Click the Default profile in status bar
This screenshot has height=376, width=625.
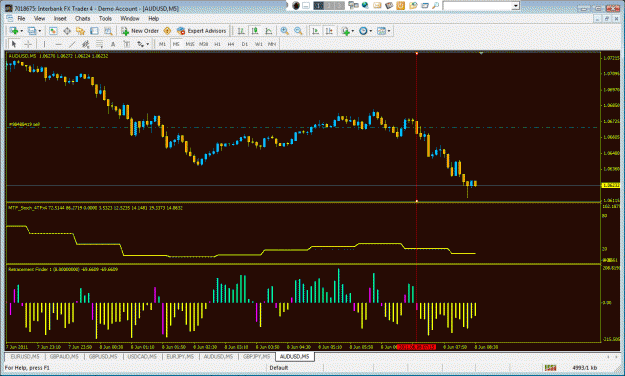click(x=279, y=368)
